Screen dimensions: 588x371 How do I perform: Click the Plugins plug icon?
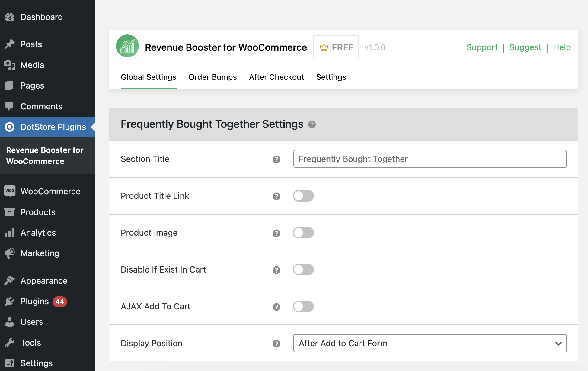pyautogui.click(x=10, y=301)
